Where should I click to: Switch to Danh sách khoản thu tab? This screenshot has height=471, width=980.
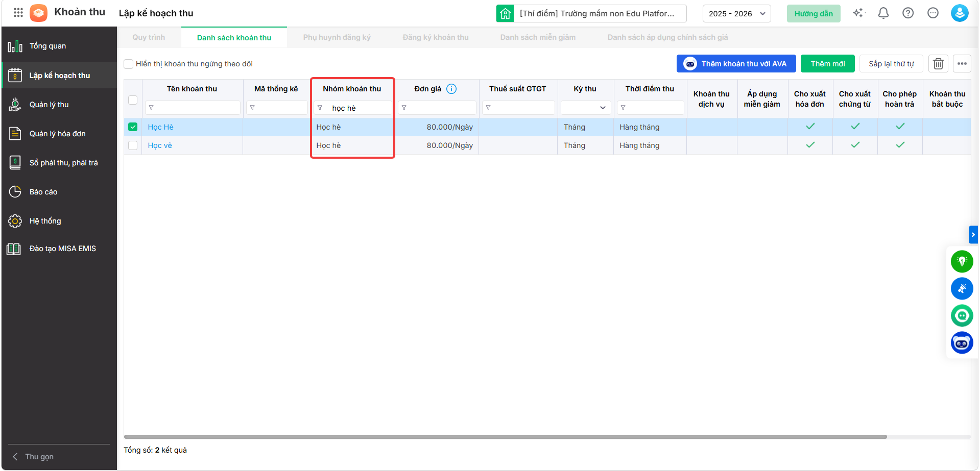click(234, 37)
